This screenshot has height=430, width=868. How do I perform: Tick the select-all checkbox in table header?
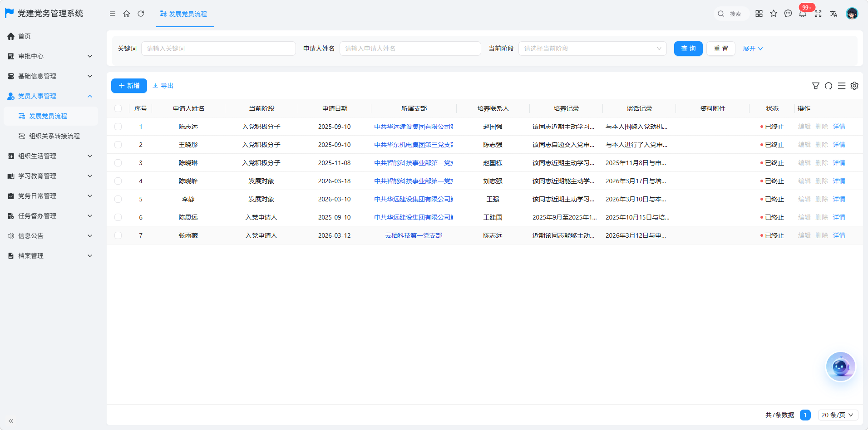click(118, 108)
